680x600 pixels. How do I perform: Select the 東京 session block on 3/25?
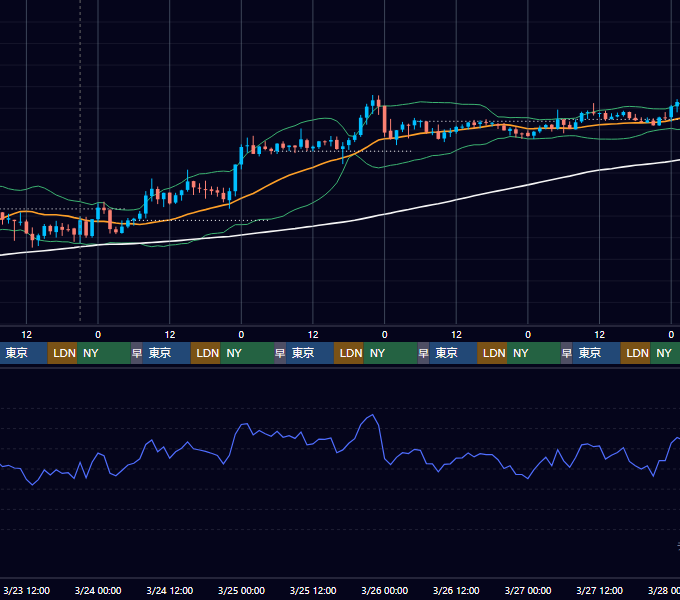point(310,353)
